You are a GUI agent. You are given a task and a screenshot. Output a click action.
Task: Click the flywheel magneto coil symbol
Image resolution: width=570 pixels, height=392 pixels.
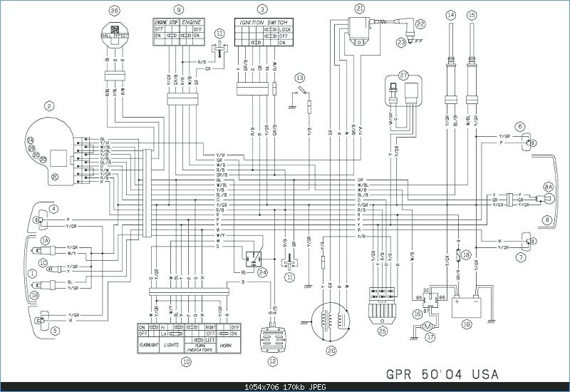[331, 321]
